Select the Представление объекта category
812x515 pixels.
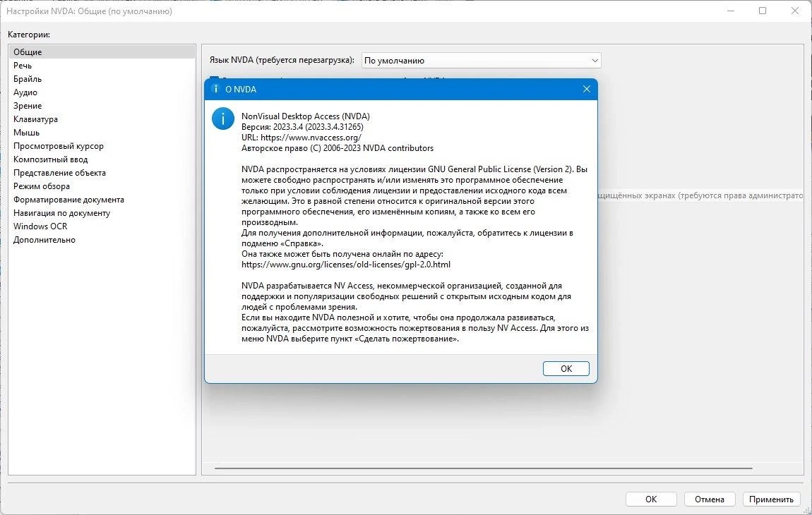(102, 173)
